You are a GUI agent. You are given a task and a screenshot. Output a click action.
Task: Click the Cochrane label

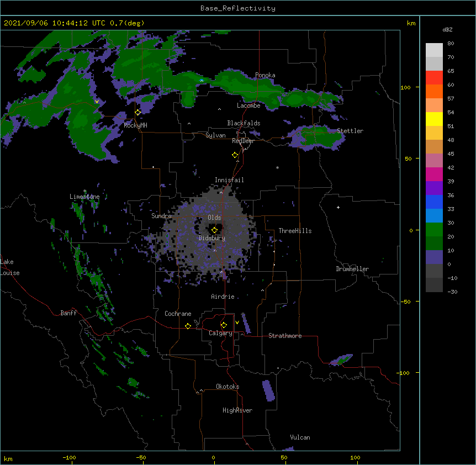tap(178, 314)
